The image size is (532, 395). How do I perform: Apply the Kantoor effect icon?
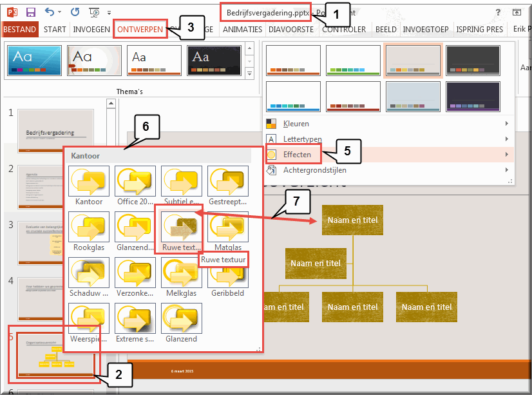point(89,181)
